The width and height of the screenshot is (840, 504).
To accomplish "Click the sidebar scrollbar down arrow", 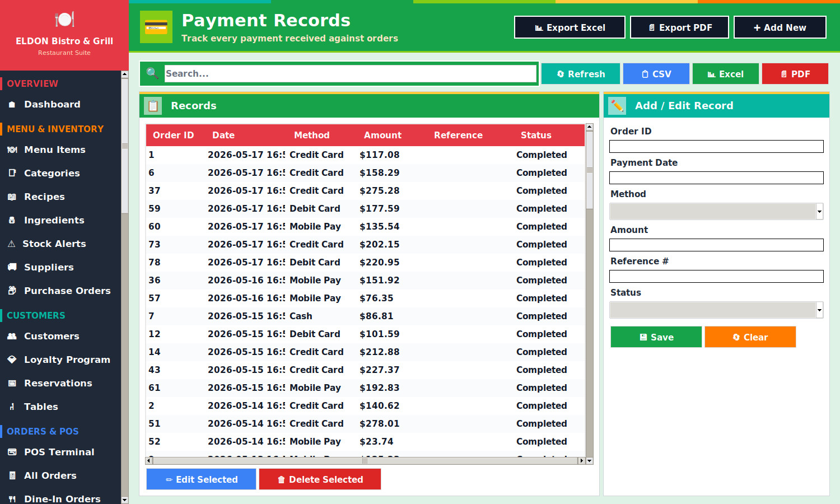I will (124, 500).
